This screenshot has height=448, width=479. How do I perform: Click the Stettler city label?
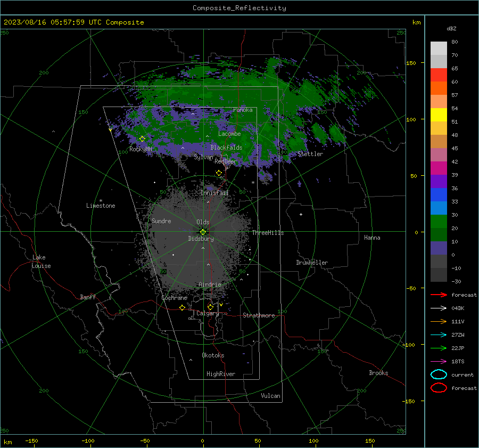310,154
